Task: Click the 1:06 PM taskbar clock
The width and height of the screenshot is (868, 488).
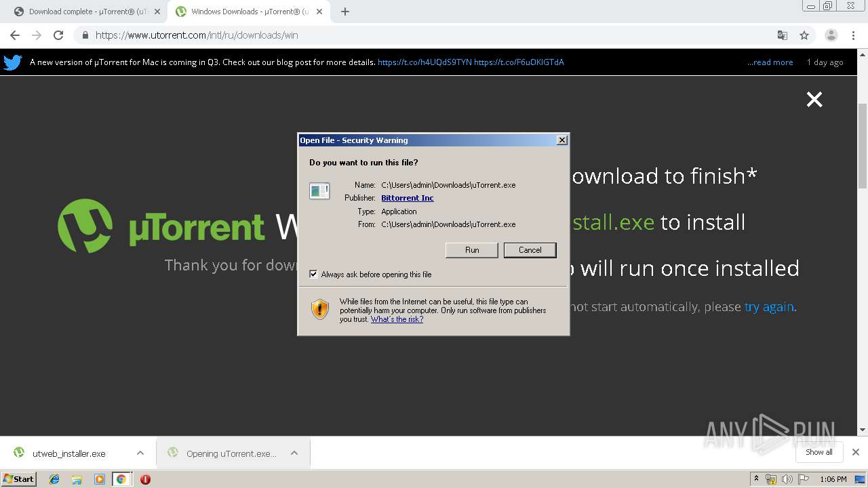Action: pyautogui.click(x=833, y=479)
